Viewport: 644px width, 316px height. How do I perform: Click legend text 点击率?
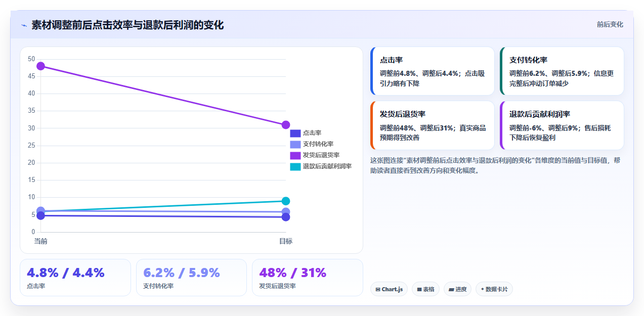[312, 133]
